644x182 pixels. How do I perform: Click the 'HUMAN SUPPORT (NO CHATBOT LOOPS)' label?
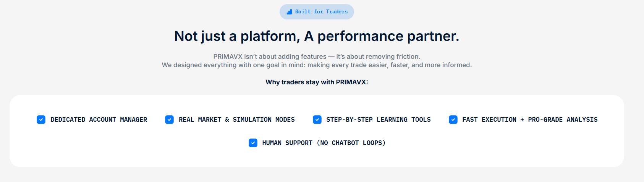click(x=324, y=143)
